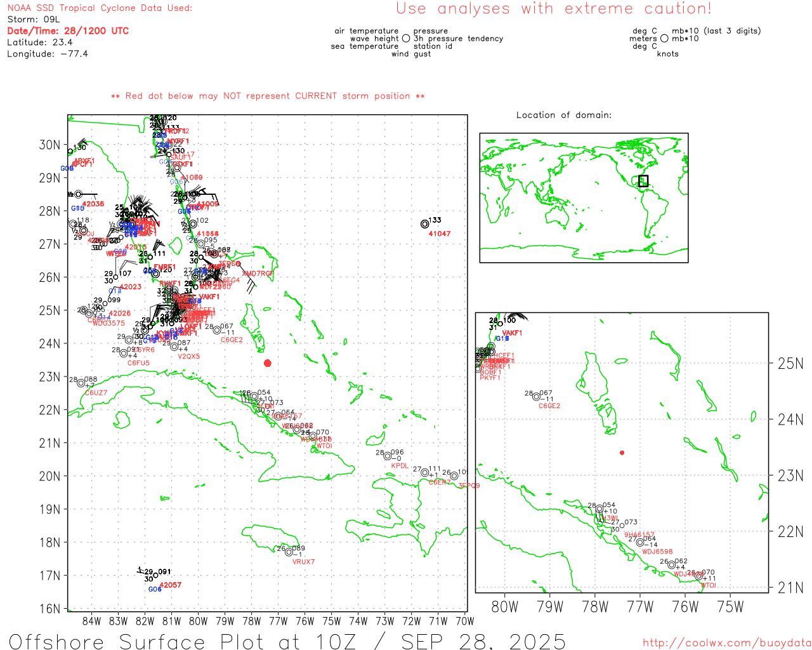Click buoy label 41047
The height and width of the screenshot is (650, 812).
tap(440, 234)
